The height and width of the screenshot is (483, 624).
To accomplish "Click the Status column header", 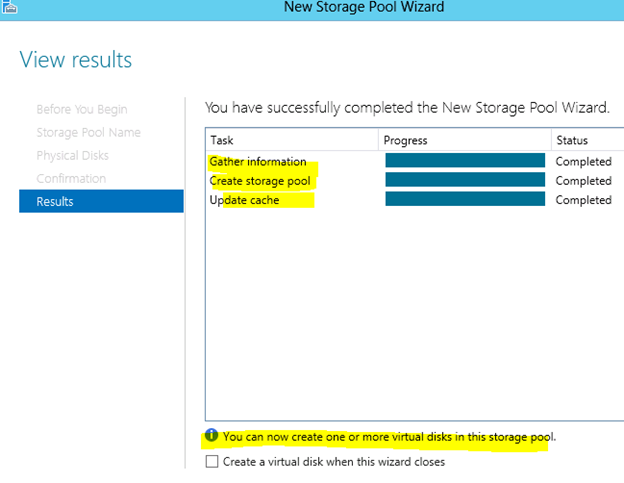I will pyautogui.click(x=588, y=140).
